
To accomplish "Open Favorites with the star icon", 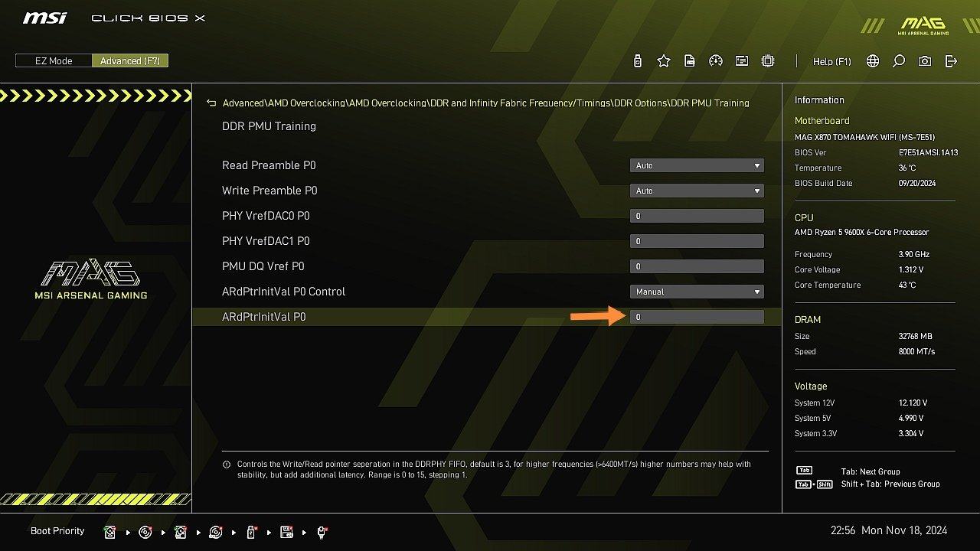I will pyautogui.click(x=664, y=61).
